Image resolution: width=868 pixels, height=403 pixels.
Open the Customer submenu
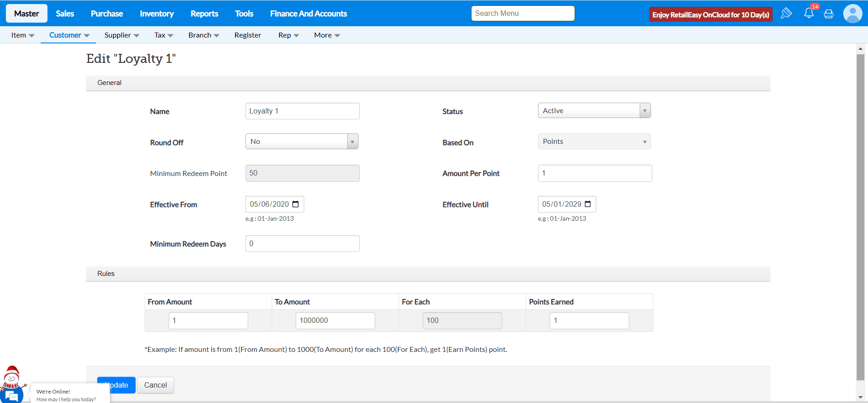69,35
